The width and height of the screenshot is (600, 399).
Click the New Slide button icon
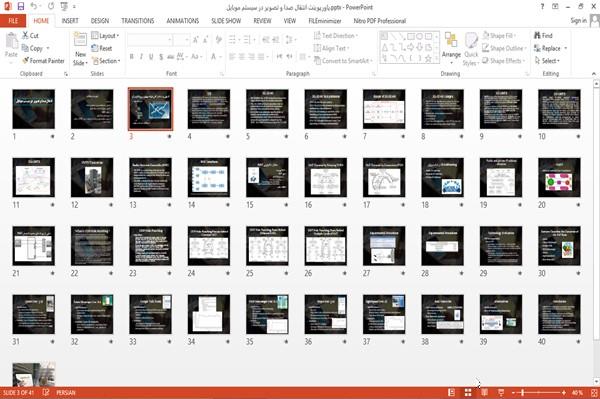pyautogui.click(x=80, y=40)
